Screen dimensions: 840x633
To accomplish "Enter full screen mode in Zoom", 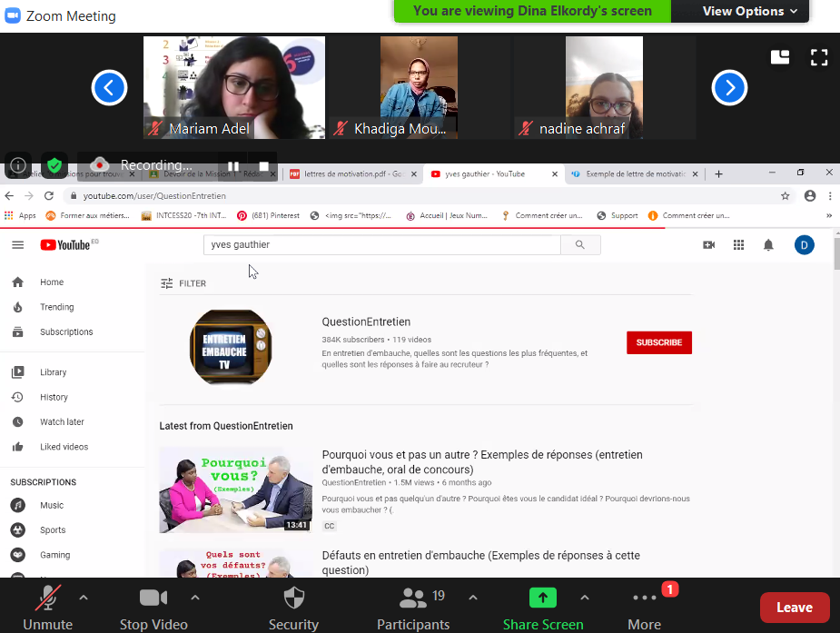I will 819,58.
